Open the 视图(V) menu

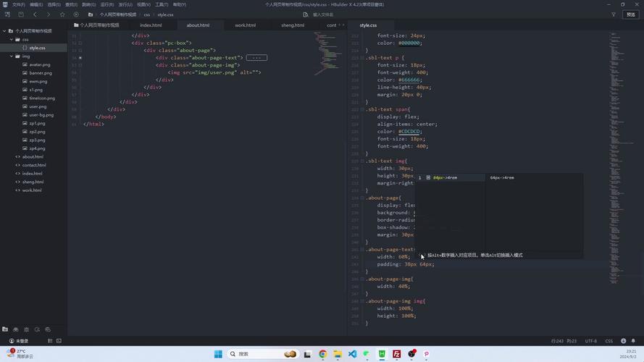pos(143,4)
